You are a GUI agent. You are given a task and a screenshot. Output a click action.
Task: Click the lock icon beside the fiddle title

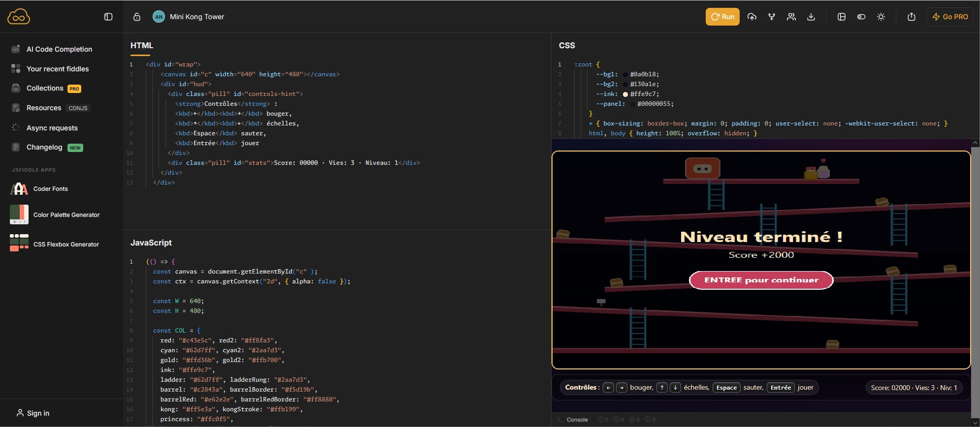137,17
